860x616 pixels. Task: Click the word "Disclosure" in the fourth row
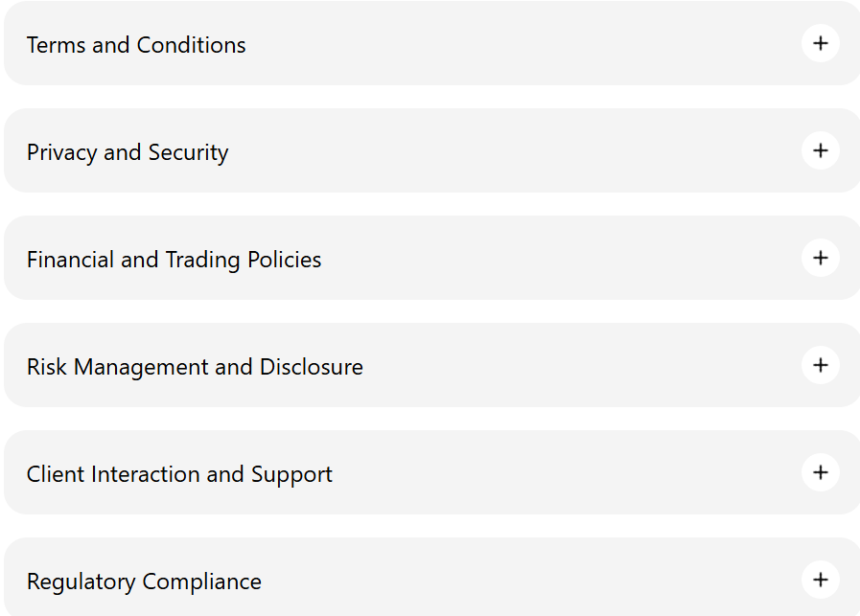[311, 367]
